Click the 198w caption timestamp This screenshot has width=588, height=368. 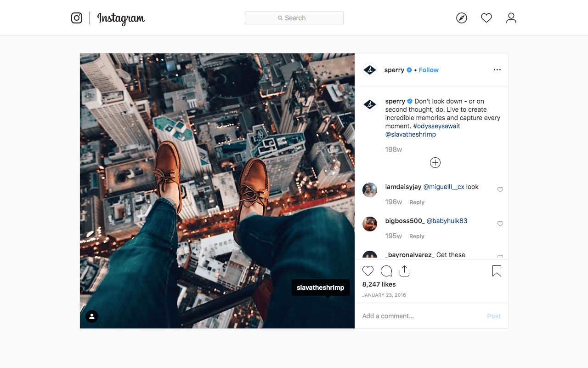click(394, 149)
